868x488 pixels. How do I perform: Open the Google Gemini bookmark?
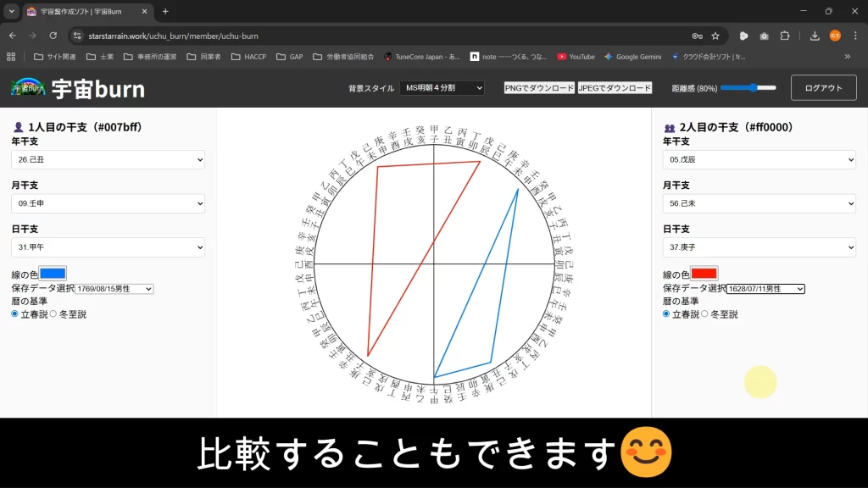click(x=632, y=57)
